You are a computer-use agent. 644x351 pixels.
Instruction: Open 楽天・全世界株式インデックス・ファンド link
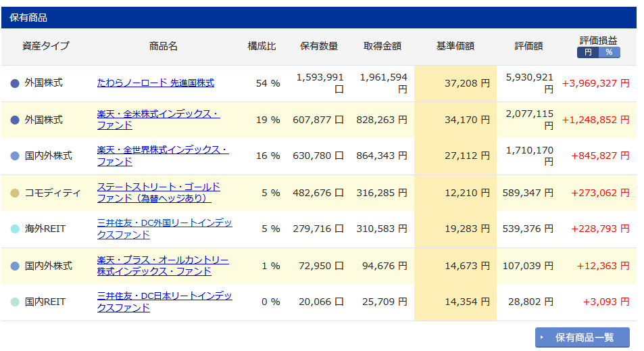[x=163, y=156]
